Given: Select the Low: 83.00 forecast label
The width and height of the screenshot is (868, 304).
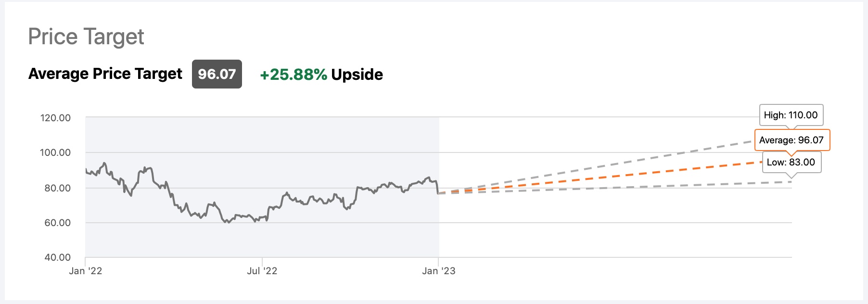Looking at the screenshot, I should (x=791, y=162).
